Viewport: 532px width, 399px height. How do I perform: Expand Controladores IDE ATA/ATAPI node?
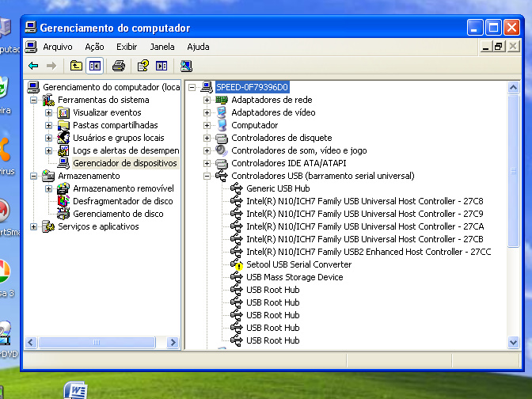coord(207,164)
